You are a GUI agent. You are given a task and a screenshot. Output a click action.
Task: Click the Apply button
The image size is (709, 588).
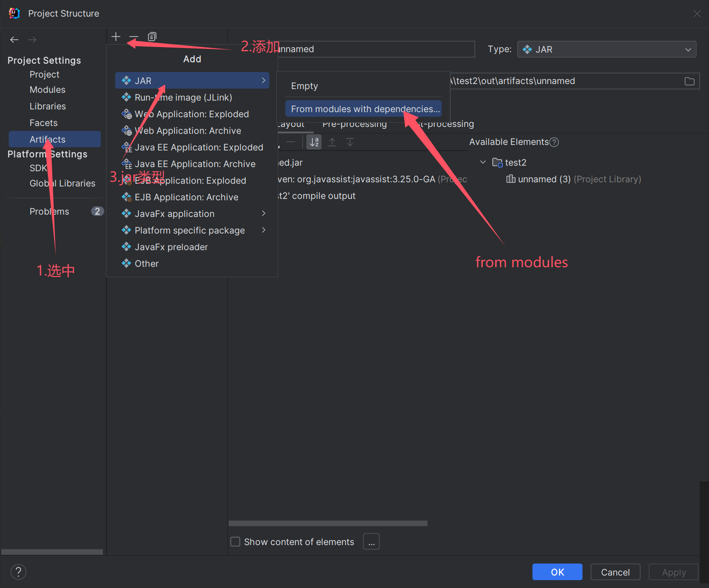point(673,572)
